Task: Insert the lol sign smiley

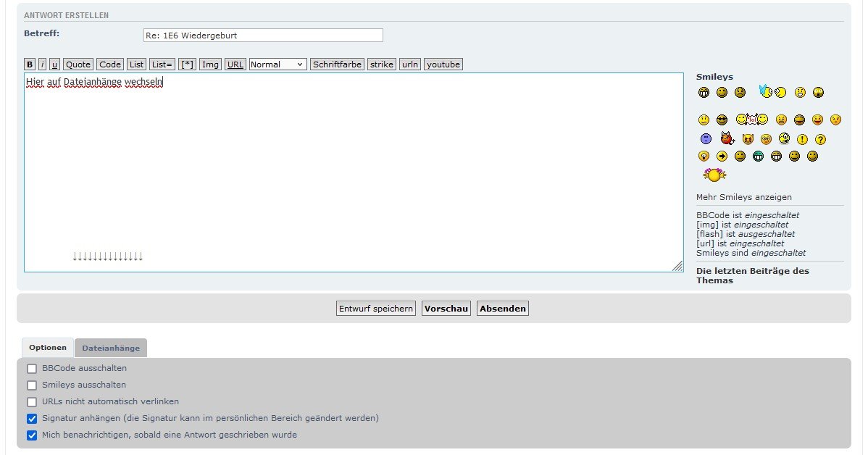Action: click(751, 120)
